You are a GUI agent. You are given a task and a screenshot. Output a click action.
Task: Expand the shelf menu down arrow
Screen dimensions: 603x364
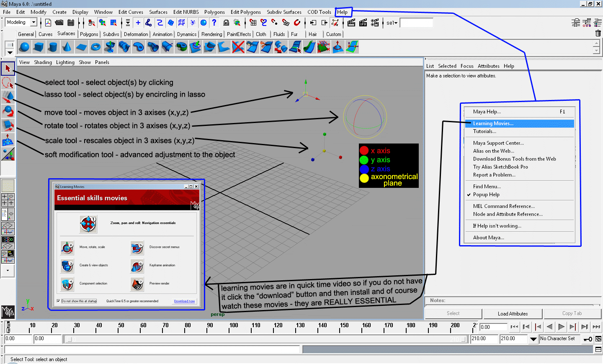[10, 53]
